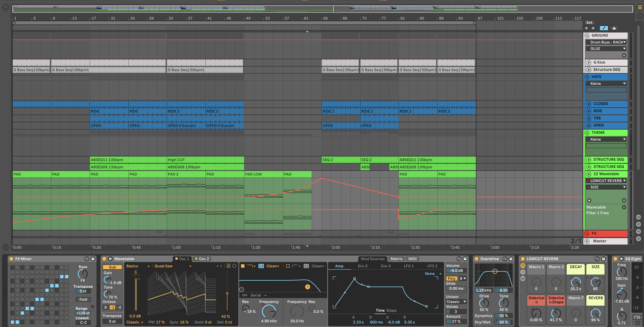Fold the 12 Wavetable track

[589, 174]
